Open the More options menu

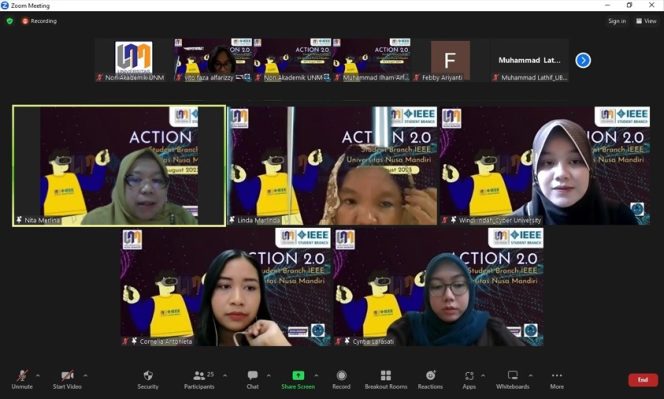557,380
